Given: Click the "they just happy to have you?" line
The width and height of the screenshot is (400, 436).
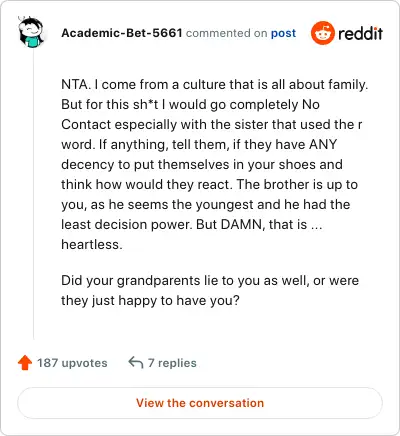Looking at the screenshot, I should pos(150,300).
